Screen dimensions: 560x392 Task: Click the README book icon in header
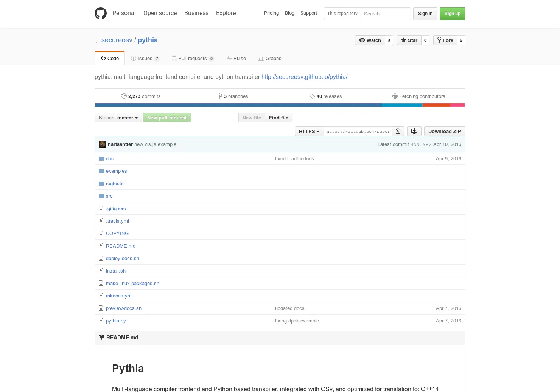click(101, 338)
